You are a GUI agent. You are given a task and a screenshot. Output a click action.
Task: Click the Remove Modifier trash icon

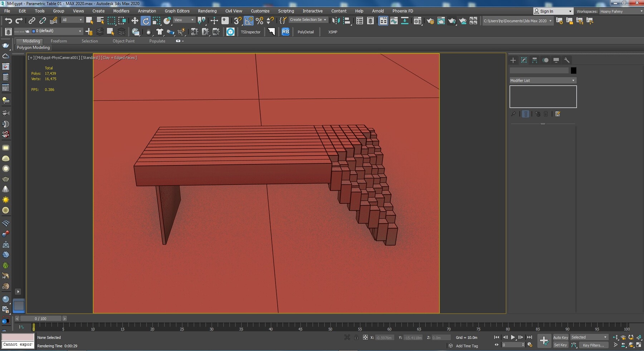tap(545, 114)
